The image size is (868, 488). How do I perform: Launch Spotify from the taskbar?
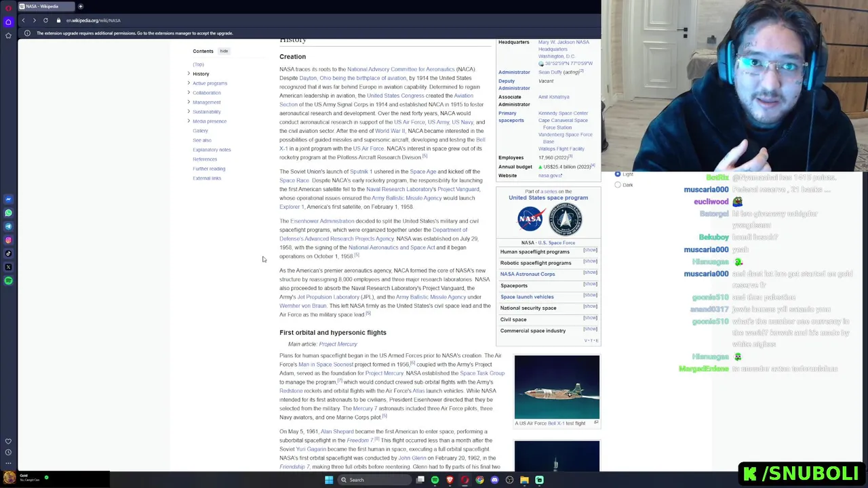click(435, 480)
